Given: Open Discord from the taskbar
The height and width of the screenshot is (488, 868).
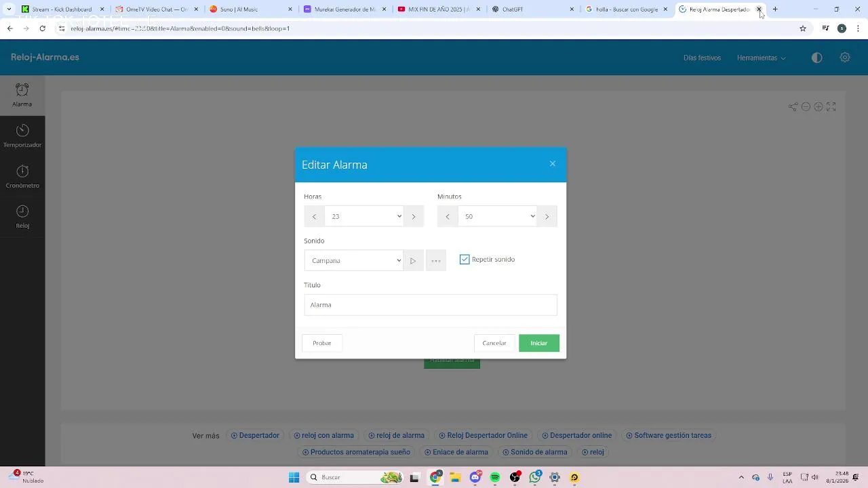Looking at the screenshot, I should (x=475, y=478).
